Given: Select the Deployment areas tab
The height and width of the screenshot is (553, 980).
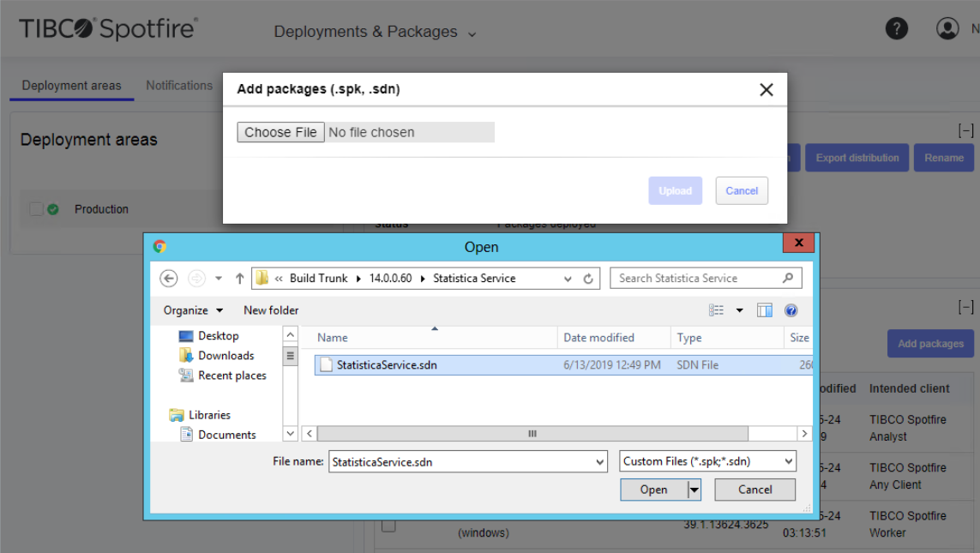Looking at the screenshot, I should click(x=71, y=86).
